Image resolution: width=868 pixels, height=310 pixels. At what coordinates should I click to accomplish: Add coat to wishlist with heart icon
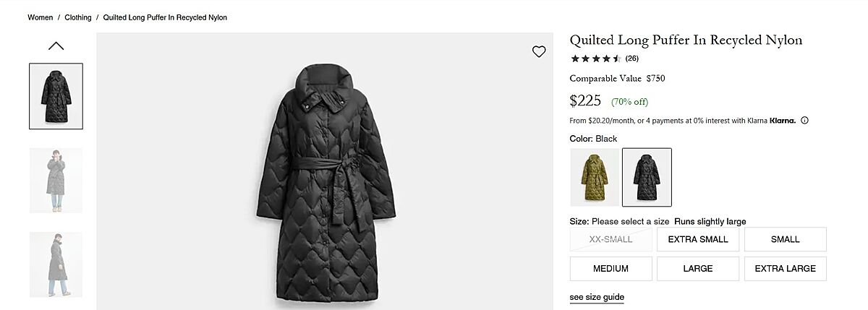pos(539,51)
